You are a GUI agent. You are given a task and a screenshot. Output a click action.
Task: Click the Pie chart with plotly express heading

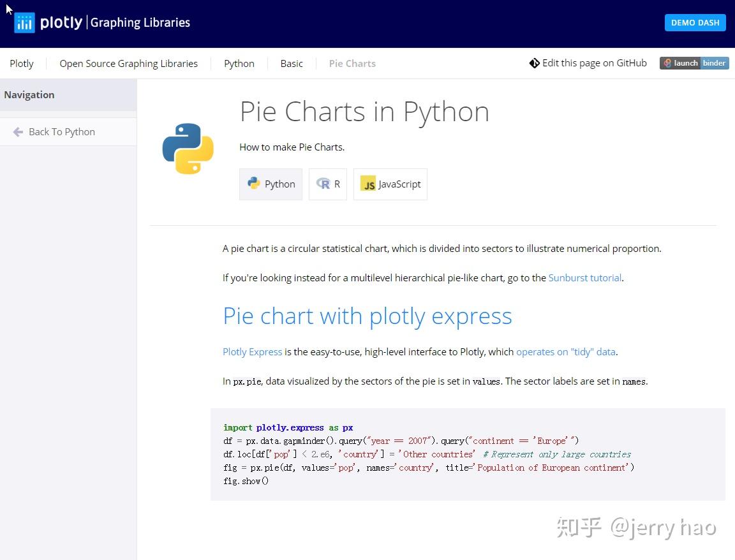(x=367, y=316)
